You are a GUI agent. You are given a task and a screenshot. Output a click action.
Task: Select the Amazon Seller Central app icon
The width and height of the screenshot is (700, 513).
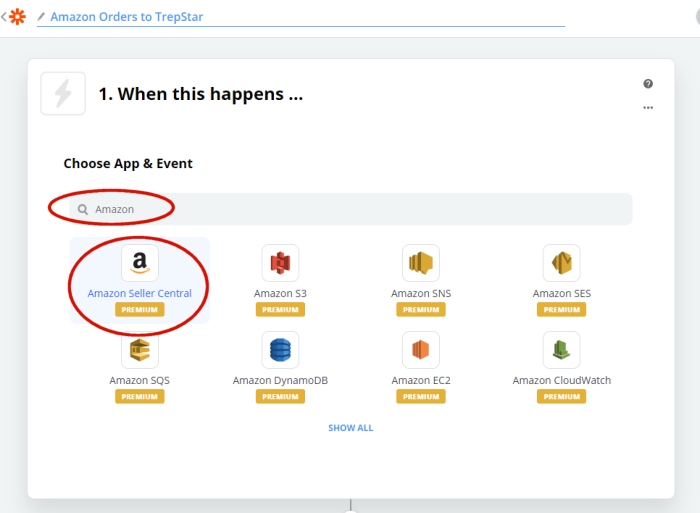click(140, 263)
